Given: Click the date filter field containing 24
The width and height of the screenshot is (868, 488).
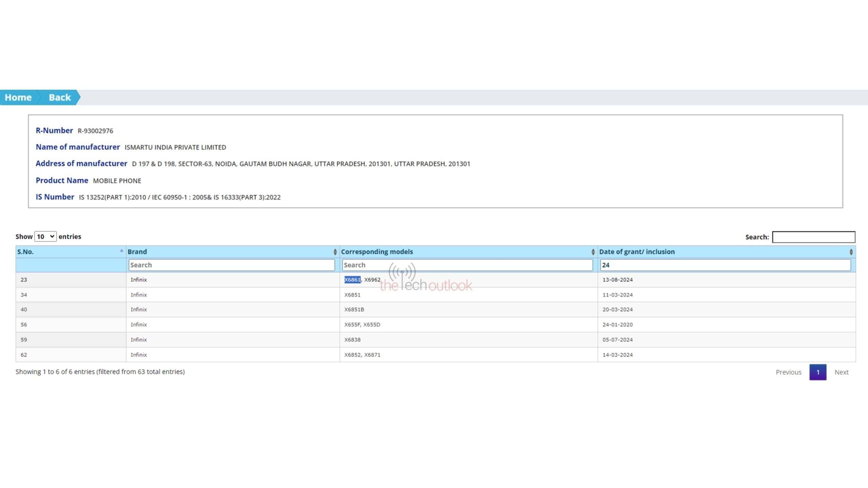Looking at the screenshot, I should click(725, 265).
